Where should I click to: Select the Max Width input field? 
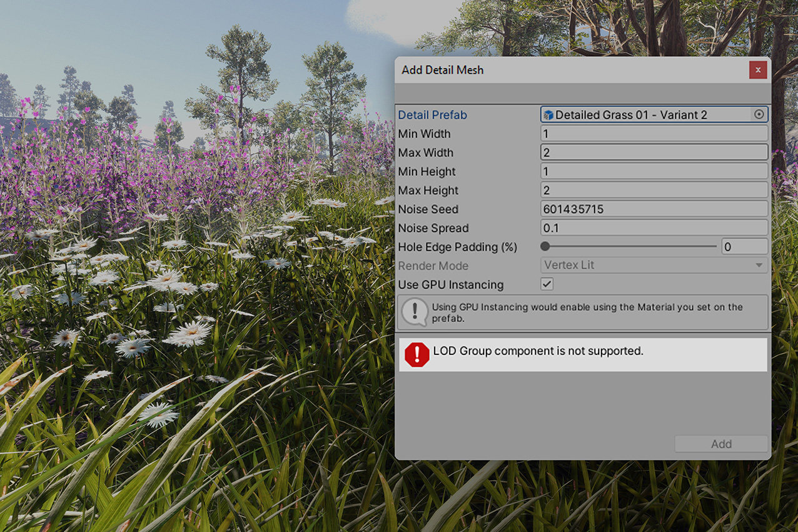pos(654,153)
